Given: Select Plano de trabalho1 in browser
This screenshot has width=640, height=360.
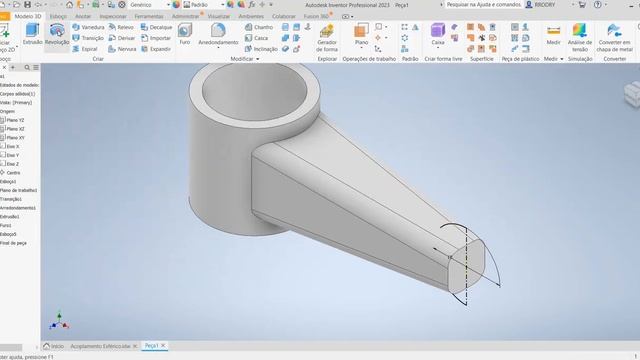Looking at the screenshot, I should pyautogui.click(x=18, y=190).
